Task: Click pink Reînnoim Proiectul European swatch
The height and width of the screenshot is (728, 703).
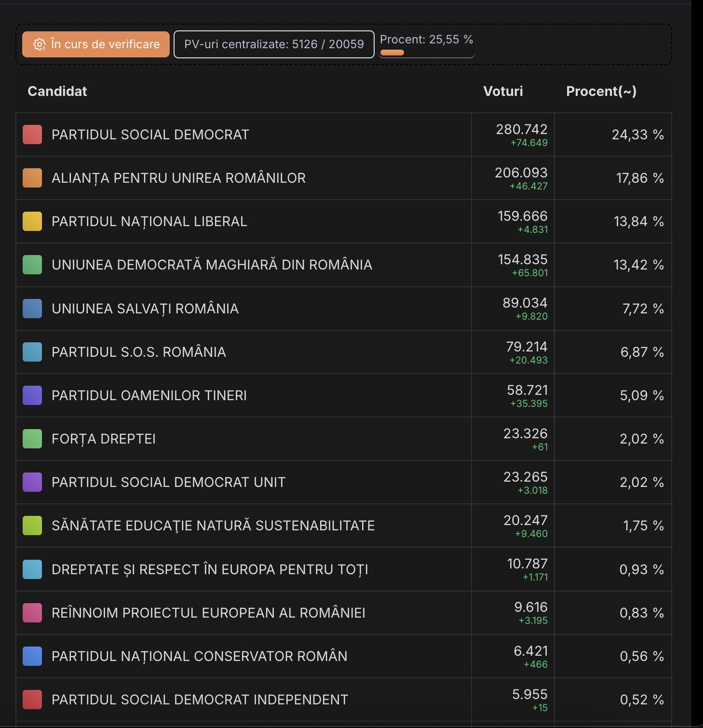Action: (x=32, y=613)
